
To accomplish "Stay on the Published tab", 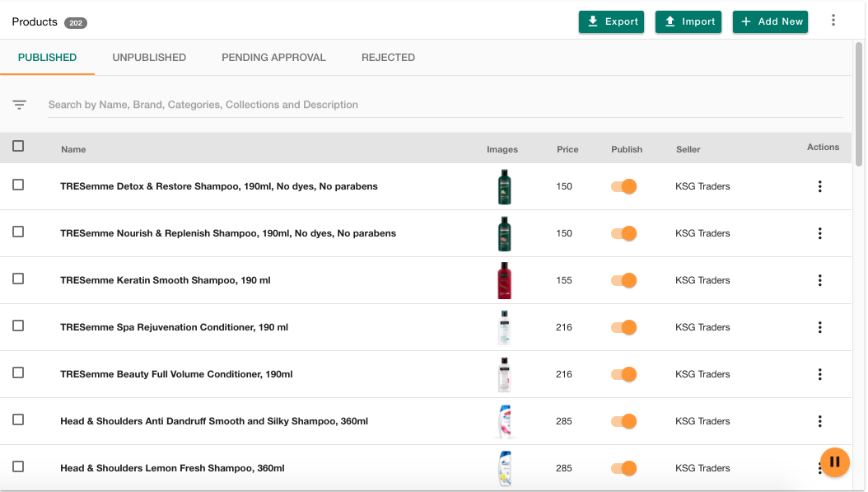I will click(x=47, y=58).
